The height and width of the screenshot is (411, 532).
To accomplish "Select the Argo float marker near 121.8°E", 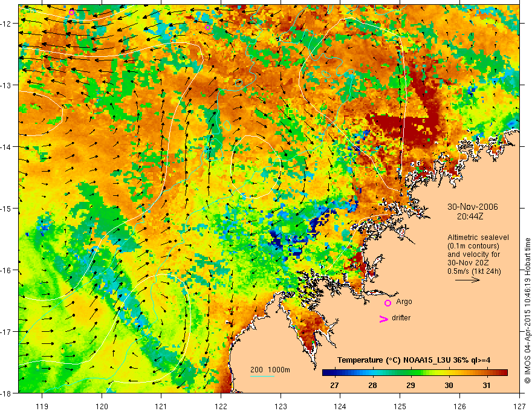I will pyautogui.click(x=207, y=27).
